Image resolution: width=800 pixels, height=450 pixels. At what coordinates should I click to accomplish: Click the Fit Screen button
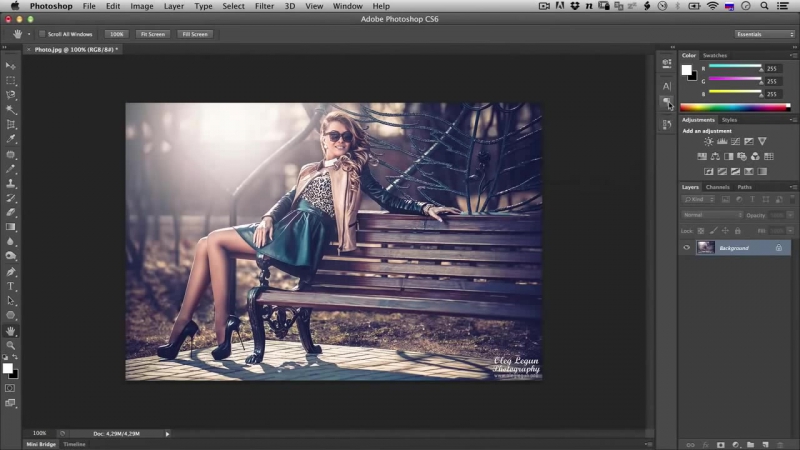point(152,34)
